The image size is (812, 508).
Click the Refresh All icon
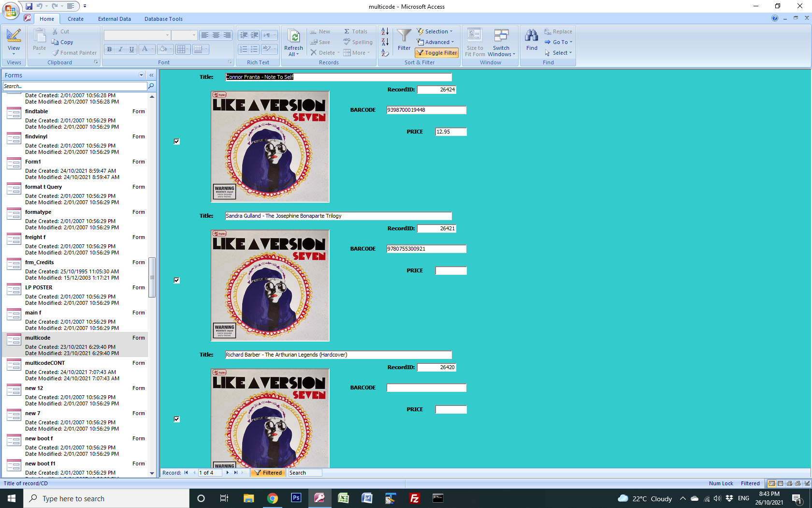(293, 37)
